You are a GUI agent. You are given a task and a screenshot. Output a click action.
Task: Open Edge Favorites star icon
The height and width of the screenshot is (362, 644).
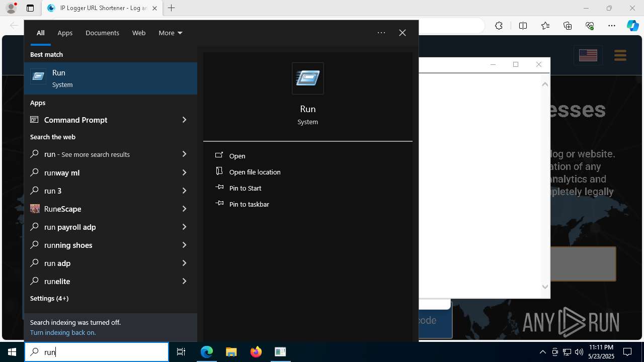click(545, 26)
